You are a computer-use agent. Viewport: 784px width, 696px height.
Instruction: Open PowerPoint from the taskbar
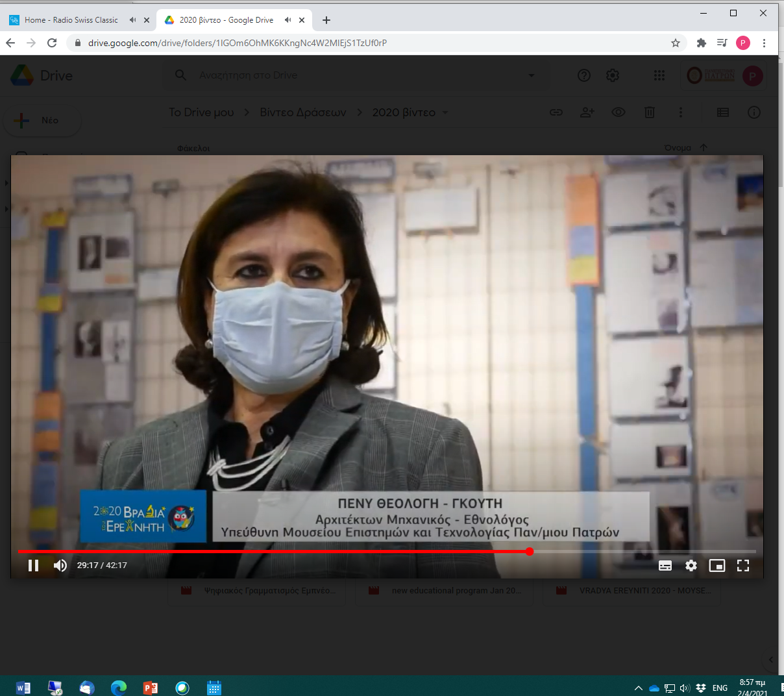151,688
